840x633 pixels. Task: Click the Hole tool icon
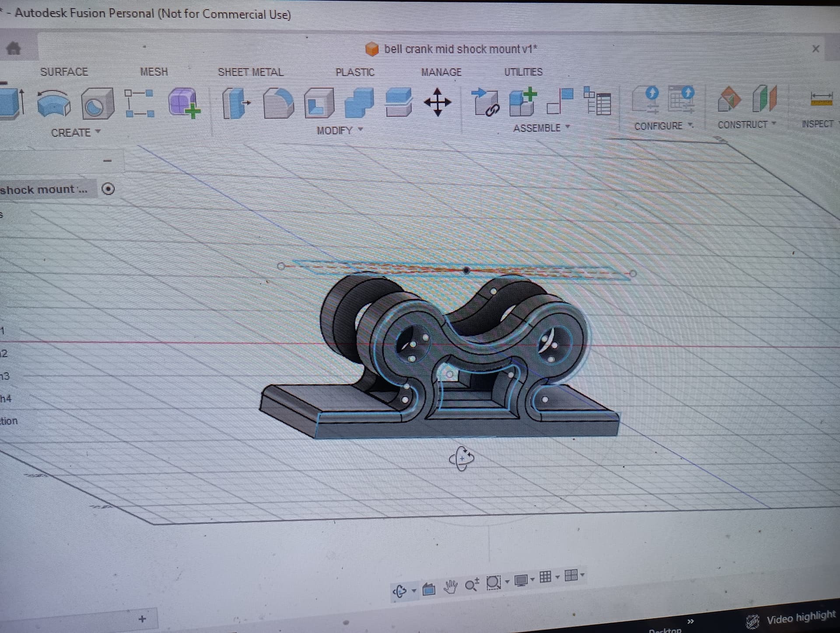[97, 104]
